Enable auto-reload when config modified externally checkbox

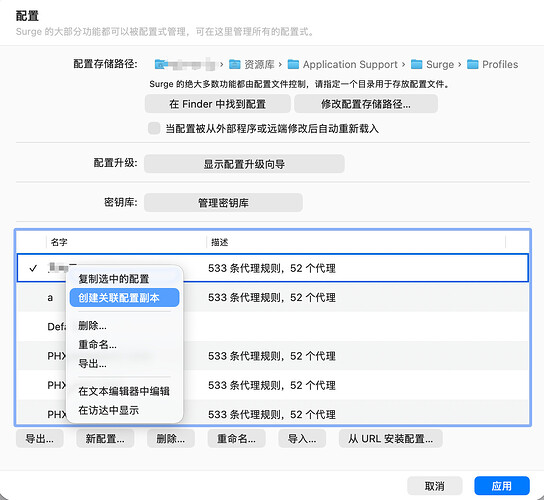[x=154, y=128]
